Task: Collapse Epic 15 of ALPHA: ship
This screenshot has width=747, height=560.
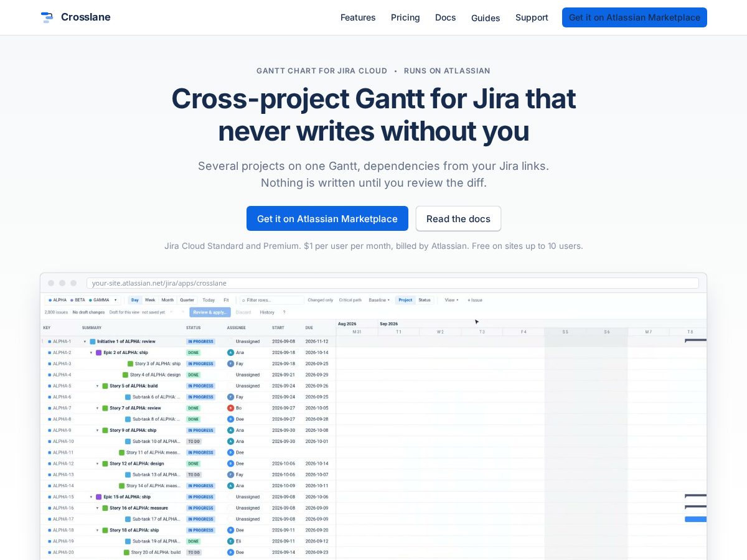Action: (x=91, y=497)
